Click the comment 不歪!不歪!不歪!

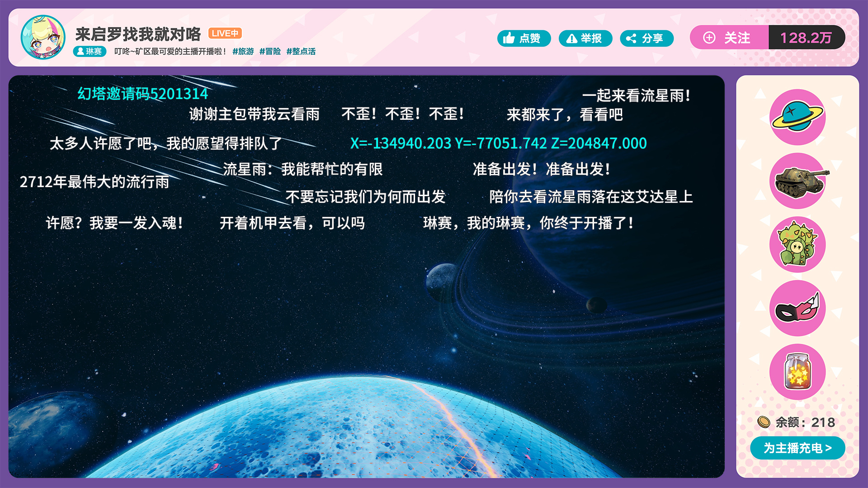(x=403, y=114)
